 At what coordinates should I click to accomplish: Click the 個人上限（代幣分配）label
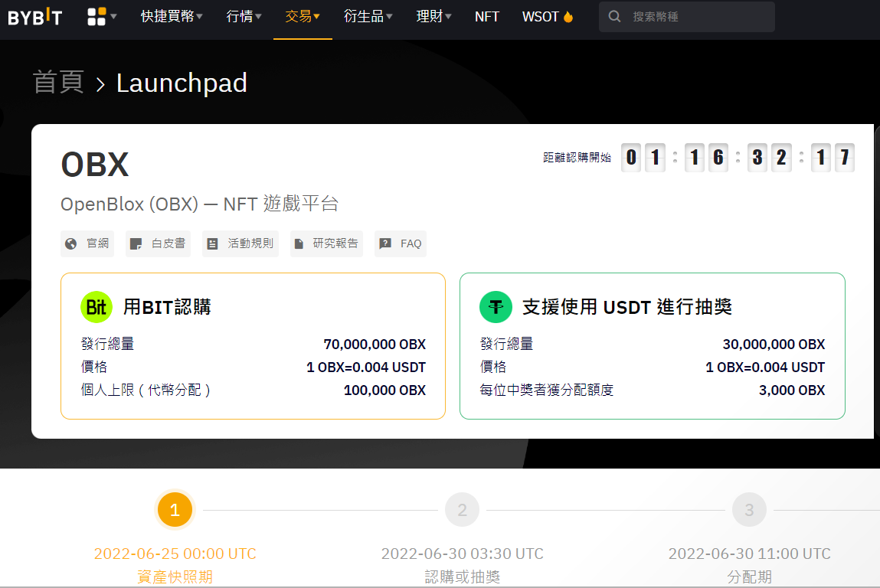pos(147,390)
